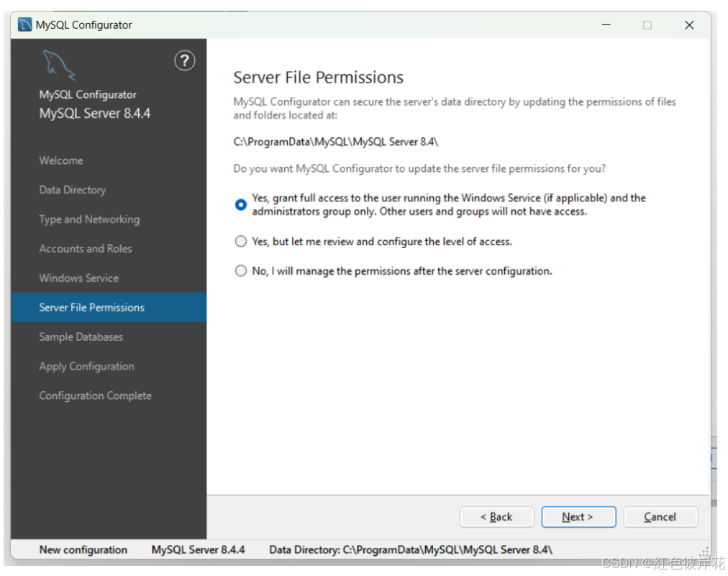This screenshot has width=728, height=576.
Task: Click the 'Server File Permissions' page heading
Action: point(319,78)
